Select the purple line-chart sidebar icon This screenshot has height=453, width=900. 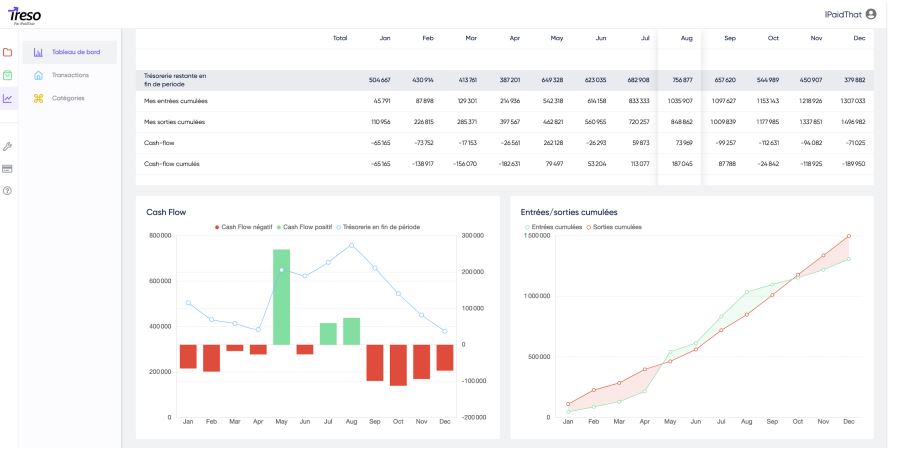pyautogui.click(x=8, y=98)
